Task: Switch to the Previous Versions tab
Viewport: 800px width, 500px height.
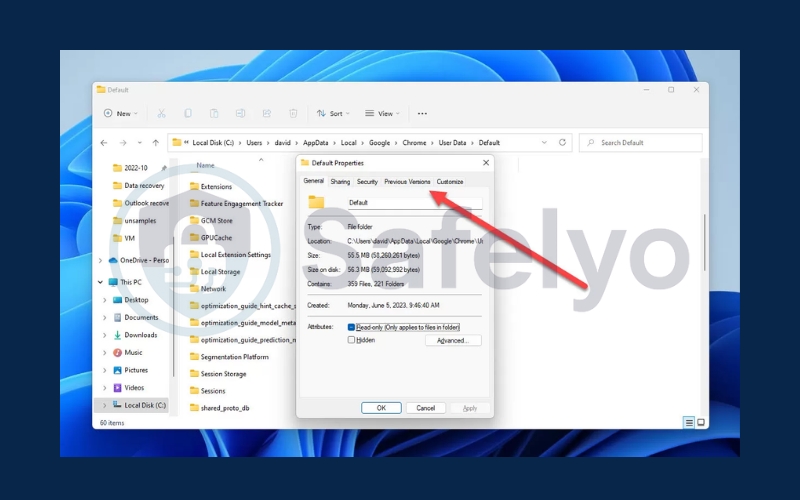Action: [407, 182]
